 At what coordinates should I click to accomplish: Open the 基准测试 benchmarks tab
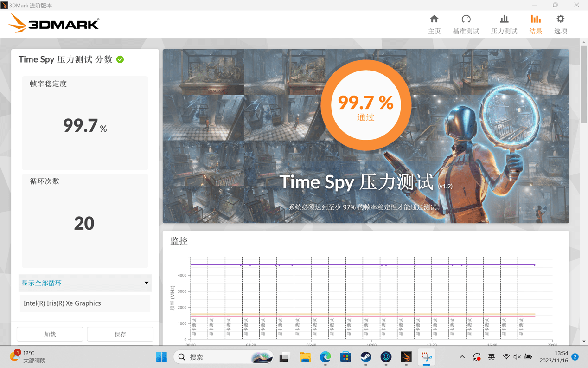click(466, 25)
